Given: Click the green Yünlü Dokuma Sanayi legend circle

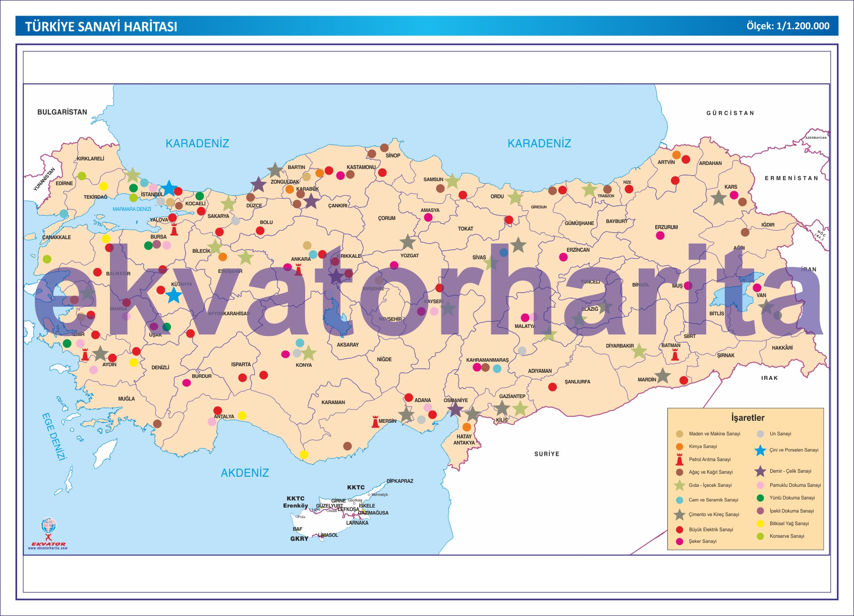Looking at the screenshot, I should pos(760,498).
